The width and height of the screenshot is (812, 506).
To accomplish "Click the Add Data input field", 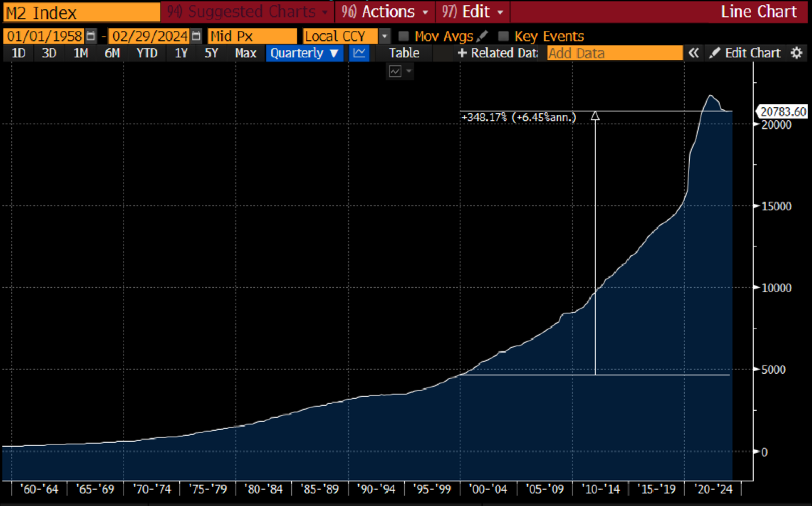I will click(x=615, y=53).
